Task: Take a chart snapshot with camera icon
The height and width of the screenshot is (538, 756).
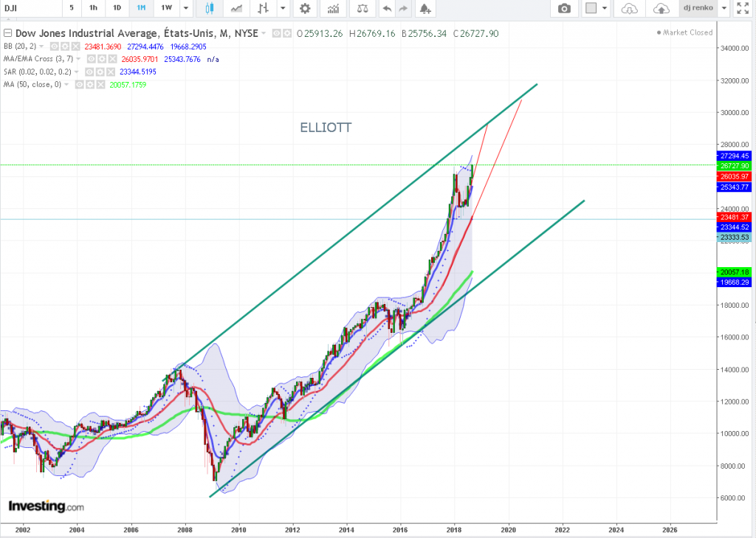Action: point(564,8)
